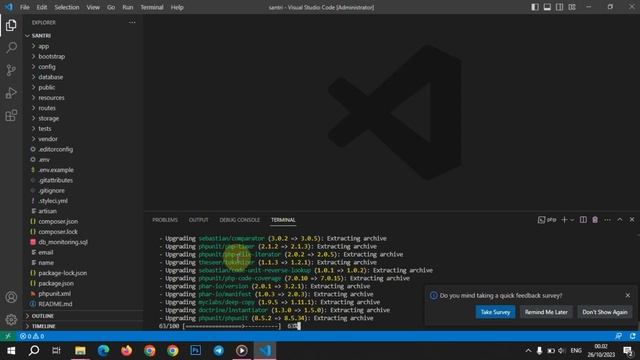
Task: Split the terminal
Action: [x=583, y=220]
